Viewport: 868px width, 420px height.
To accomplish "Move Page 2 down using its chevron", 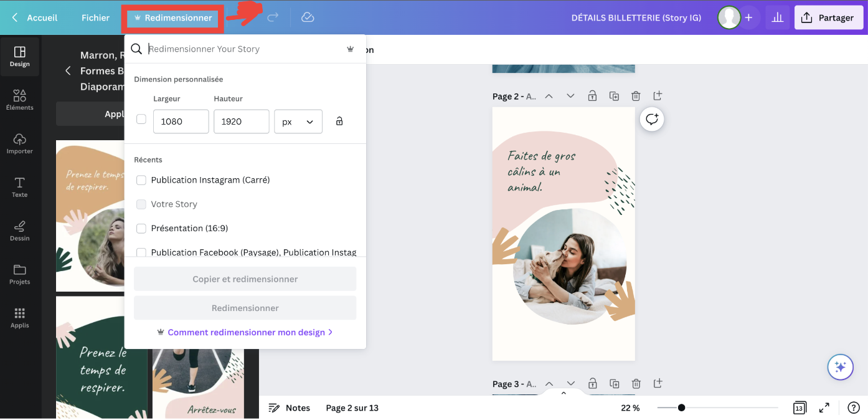I will [x=570, y=95].
